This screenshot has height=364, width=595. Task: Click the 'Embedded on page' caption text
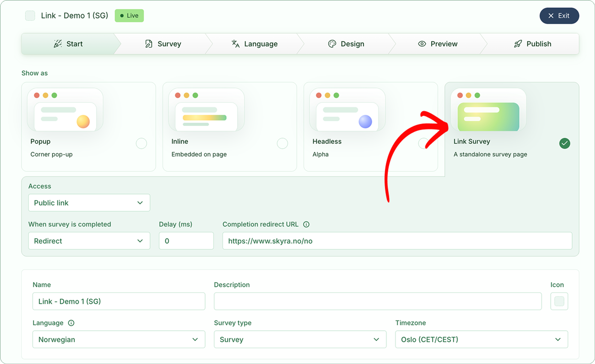[199, 154]
